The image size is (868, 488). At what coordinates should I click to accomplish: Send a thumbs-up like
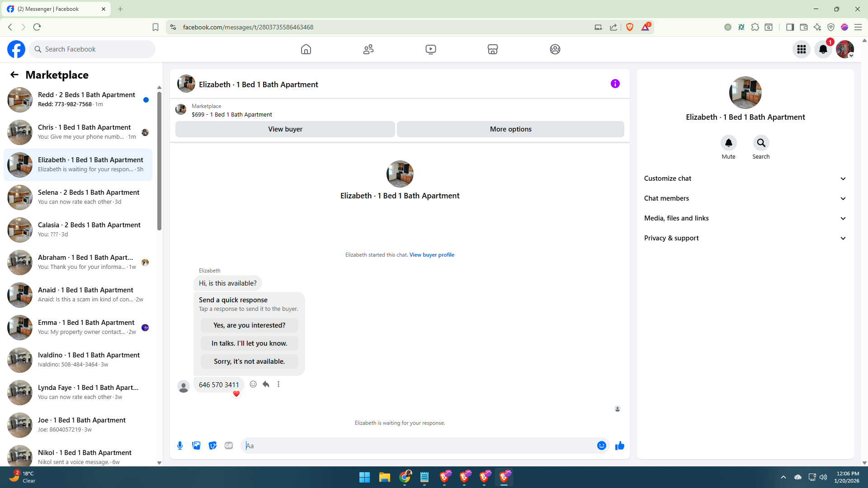(620, 446)
